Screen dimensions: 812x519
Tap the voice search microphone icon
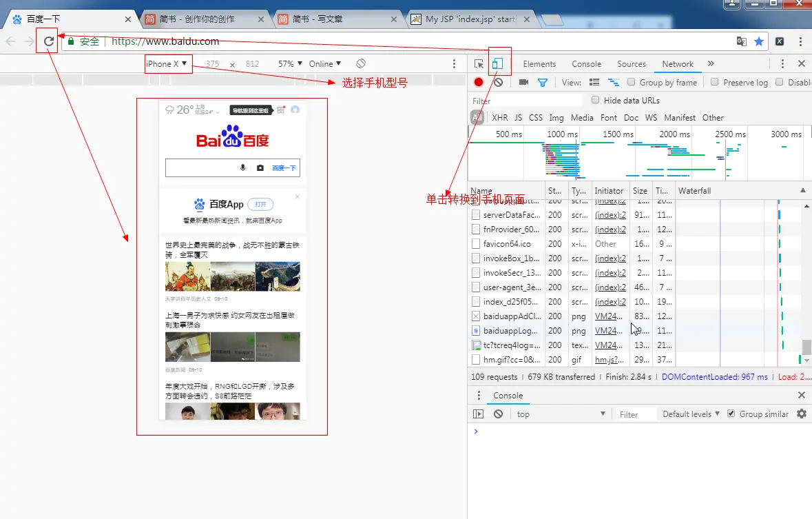coord(243,167)
